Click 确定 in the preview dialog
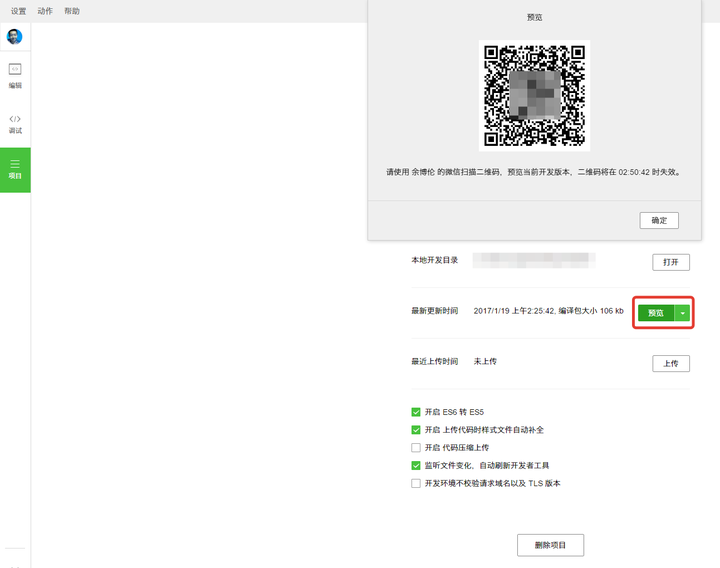Image resolution: width=720 pixels, height=568 pixels. pyautogui.click(x=659, y=220)
